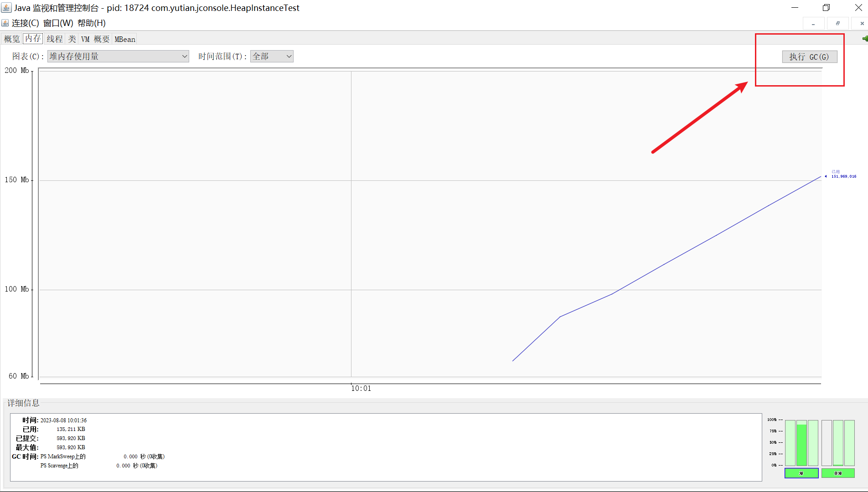
Task: Switch to the 概览 overview tab
Action: (x=12, y=39)
